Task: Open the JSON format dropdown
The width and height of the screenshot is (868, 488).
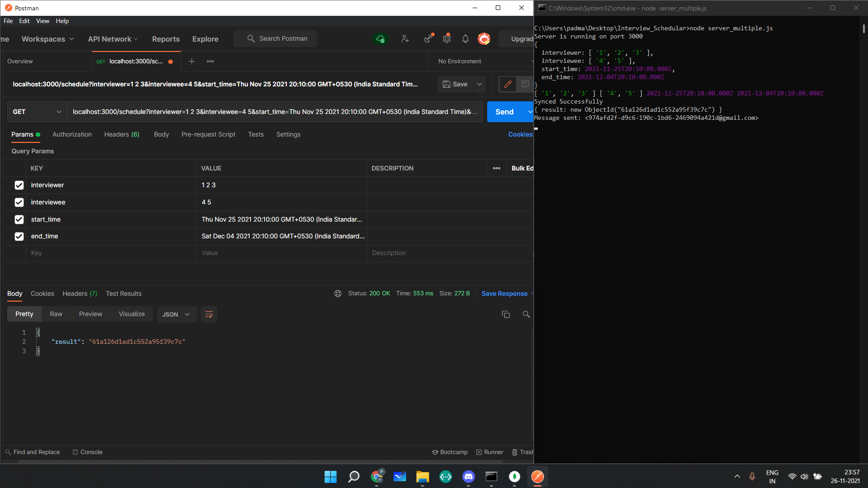Action: [x=176, y=314]
